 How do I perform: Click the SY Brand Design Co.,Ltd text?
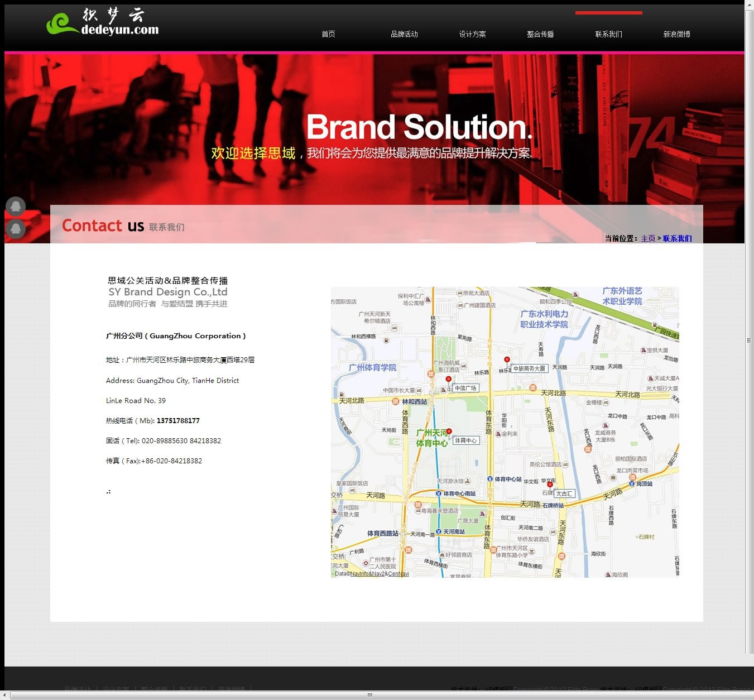click(x=168, y=292)
